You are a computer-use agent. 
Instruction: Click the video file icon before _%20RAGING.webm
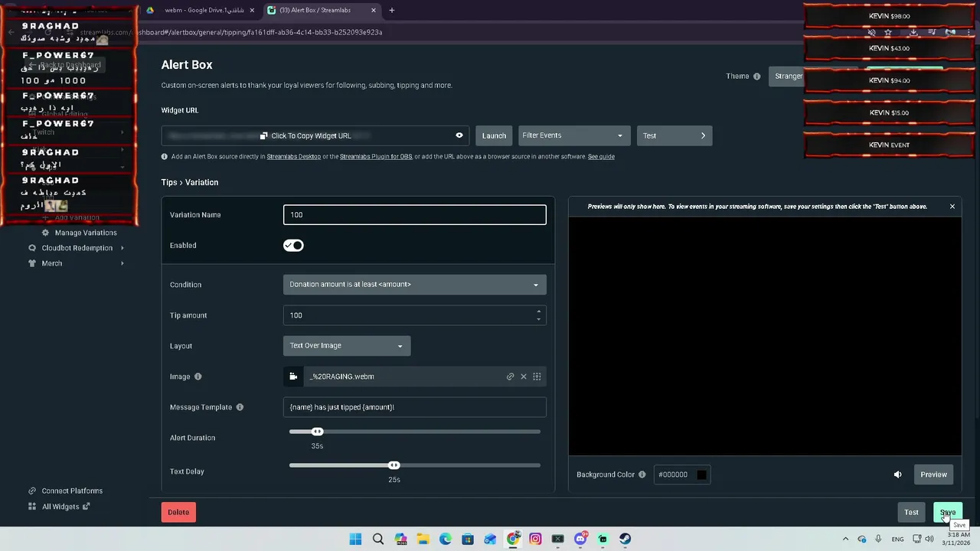click(x=293, y=377)
